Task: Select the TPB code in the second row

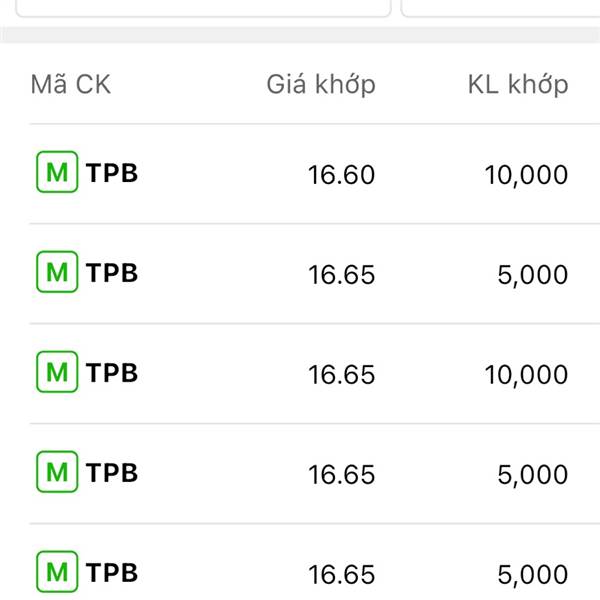Action: (x=111, y=272)
